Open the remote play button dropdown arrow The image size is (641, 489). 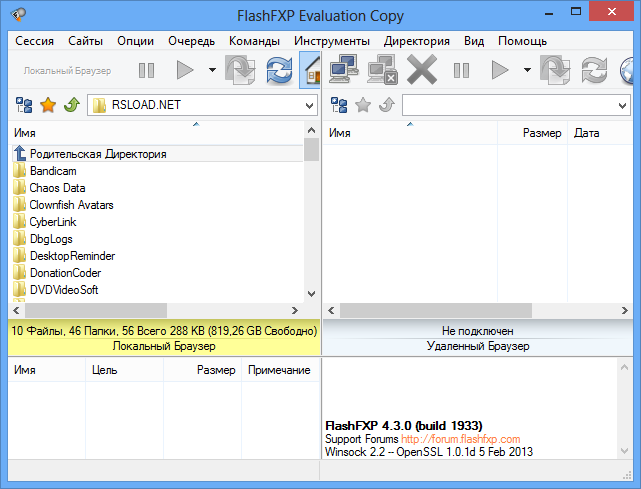point(527,70)
